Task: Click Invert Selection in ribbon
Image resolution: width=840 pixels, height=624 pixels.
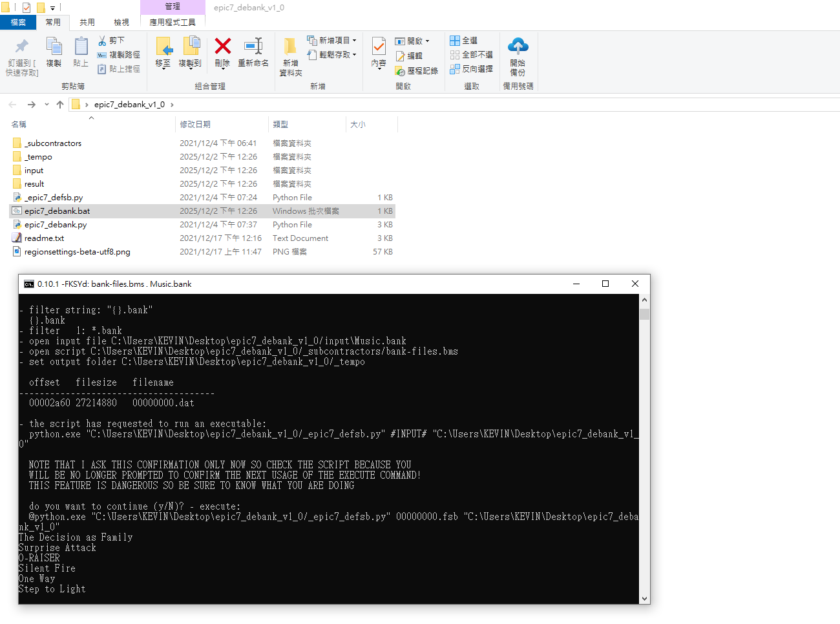Action: point(471,68)
